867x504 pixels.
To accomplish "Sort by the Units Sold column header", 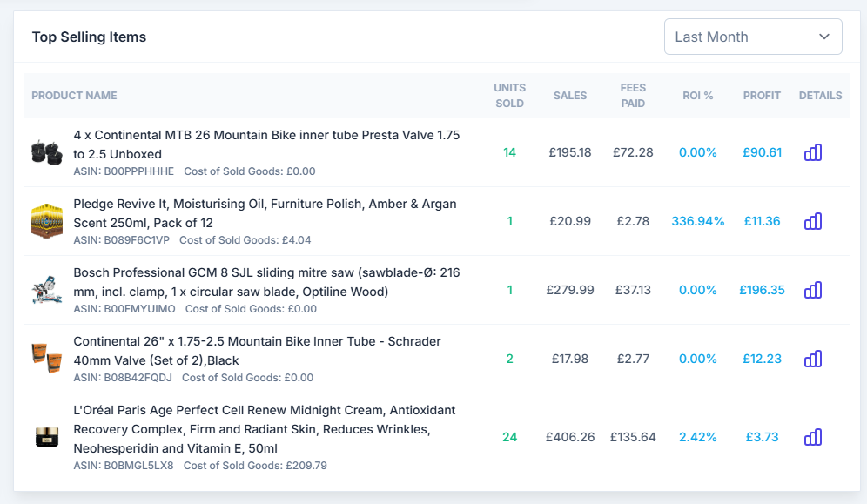I will tap(509, 96).
